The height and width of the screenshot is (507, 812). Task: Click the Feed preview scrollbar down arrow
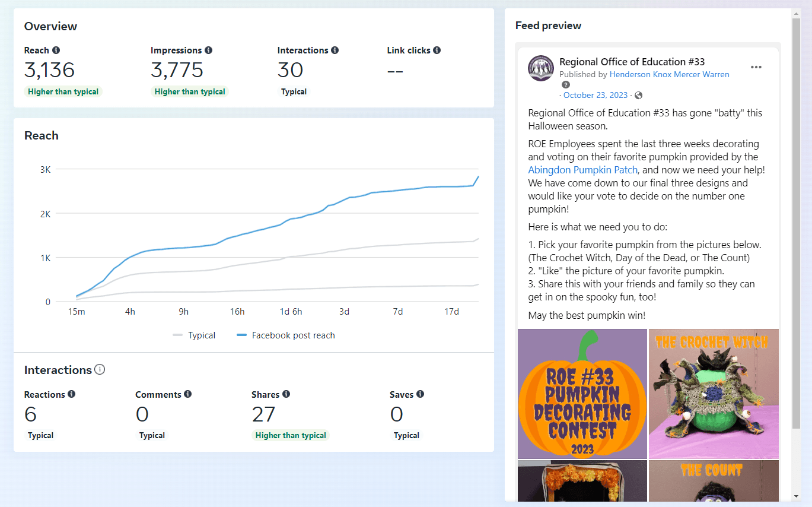(x=796, y=496)
